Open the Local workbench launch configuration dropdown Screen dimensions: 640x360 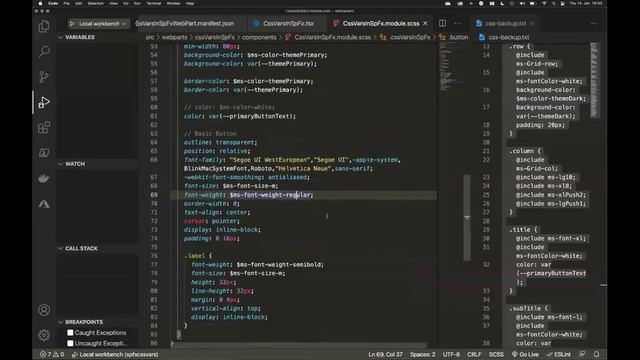coord(102,24)
